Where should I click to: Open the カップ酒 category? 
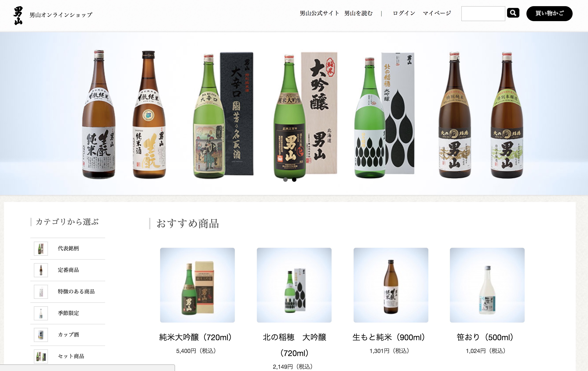68,335
